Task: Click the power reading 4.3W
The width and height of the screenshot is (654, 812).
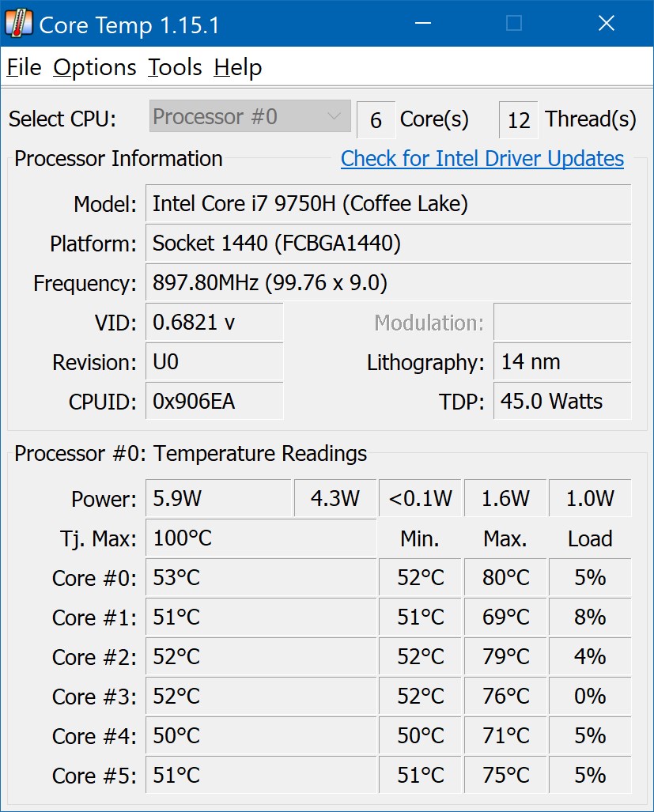Action: [x=335, y=498]
